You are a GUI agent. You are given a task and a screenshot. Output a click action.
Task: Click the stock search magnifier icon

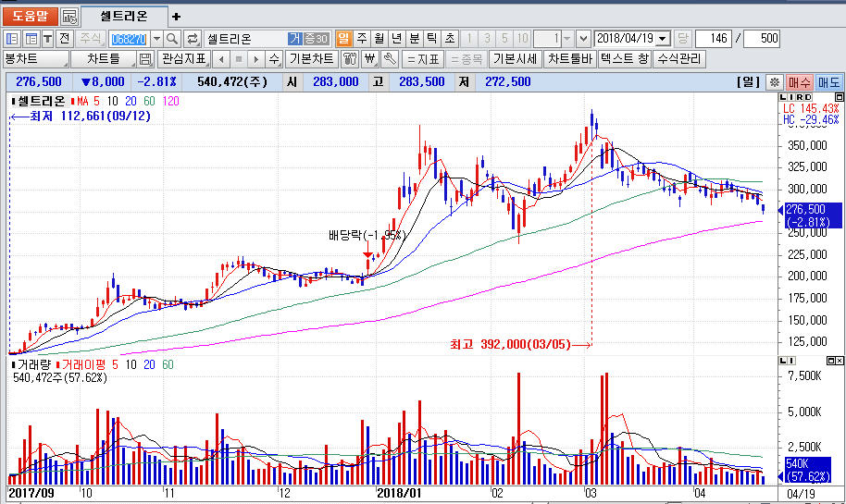(x=172, y=39)
